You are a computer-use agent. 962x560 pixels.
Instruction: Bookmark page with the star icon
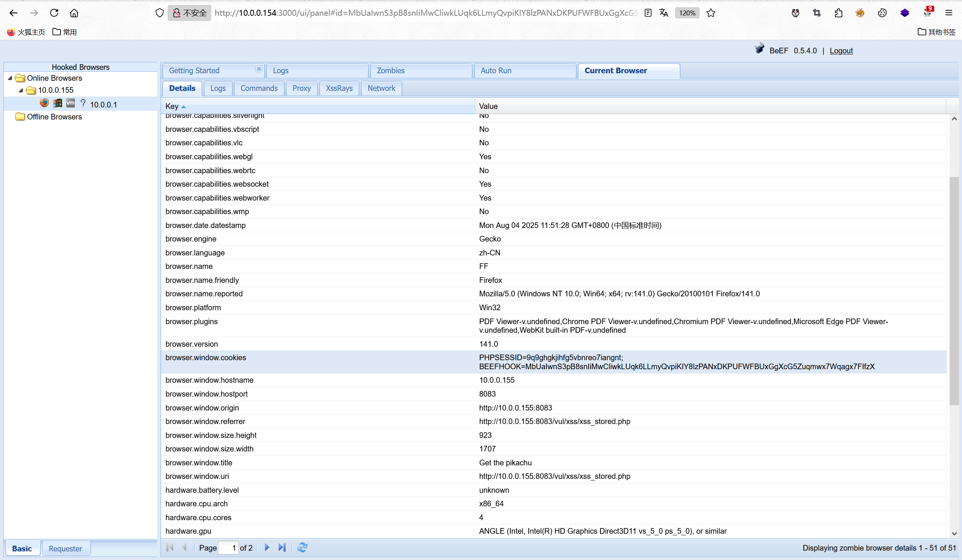[x=711, y=13]
